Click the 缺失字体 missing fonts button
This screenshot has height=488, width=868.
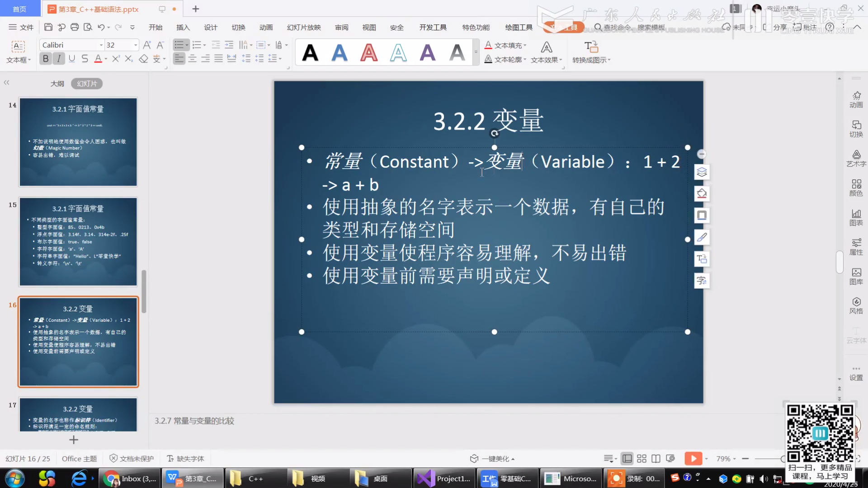point(185,459)
